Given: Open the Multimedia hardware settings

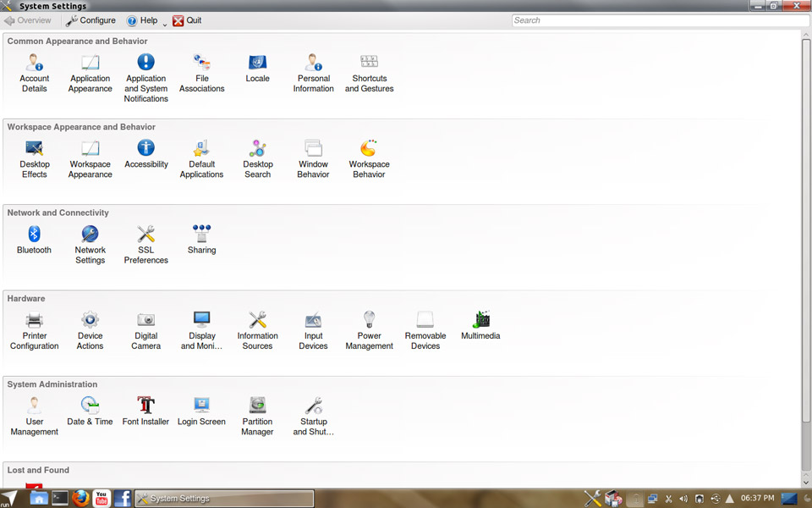Looking at the screenshot, I should (x=480, y=325).
